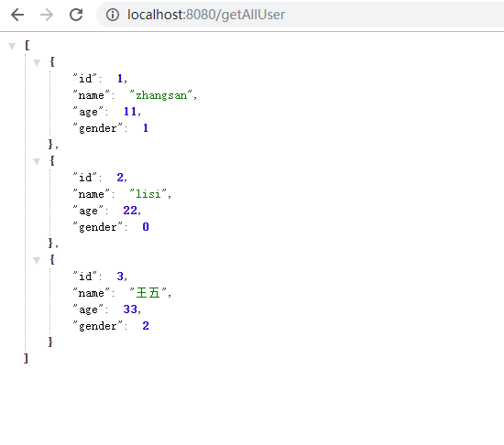Click the browser forward arrow
Screen dimensions: 504x445
(47, 15)
